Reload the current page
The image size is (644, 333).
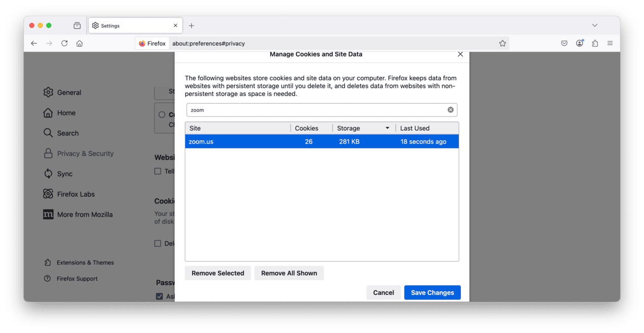[x=65, y=43]
